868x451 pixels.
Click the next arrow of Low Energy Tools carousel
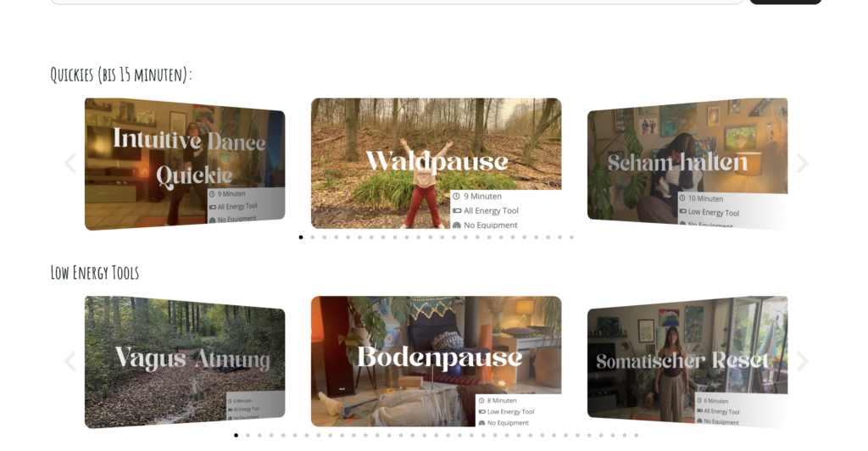click(802, 361)
